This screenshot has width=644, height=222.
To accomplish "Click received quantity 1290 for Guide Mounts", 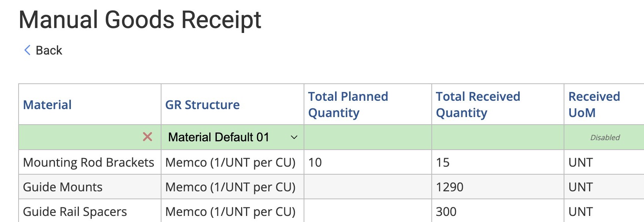I will click(450, 187).
